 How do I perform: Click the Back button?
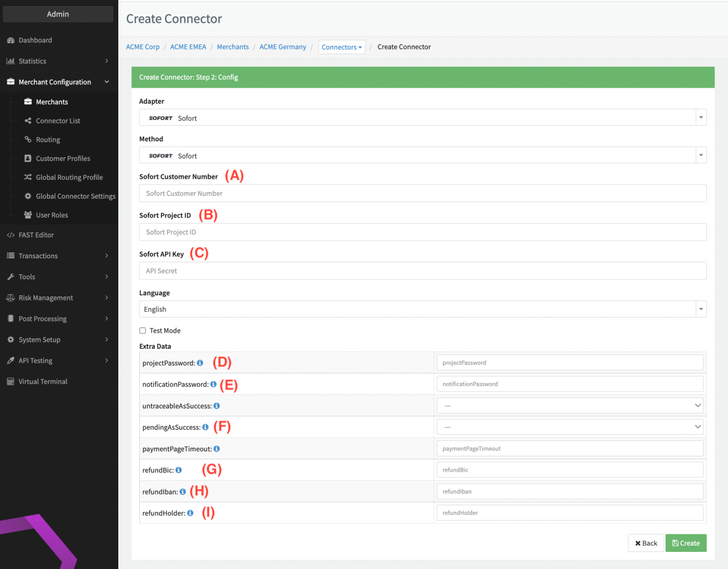click(646, 543)
